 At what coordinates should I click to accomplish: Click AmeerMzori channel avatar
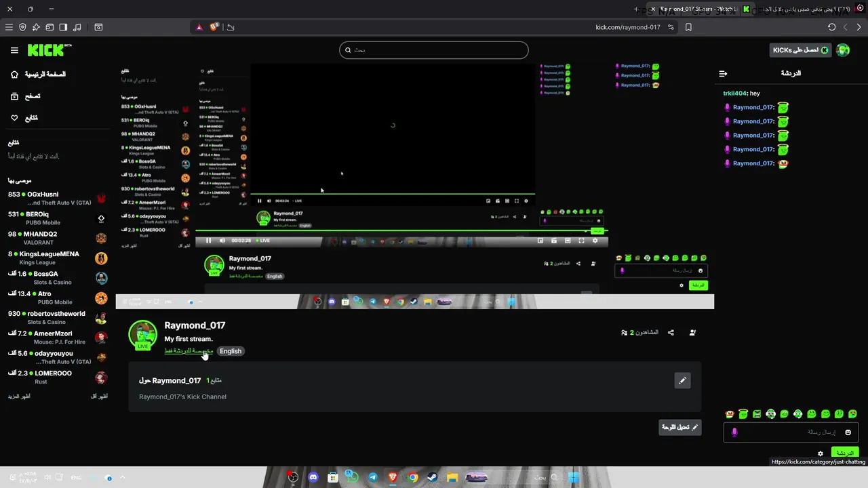tap(101, 338)
